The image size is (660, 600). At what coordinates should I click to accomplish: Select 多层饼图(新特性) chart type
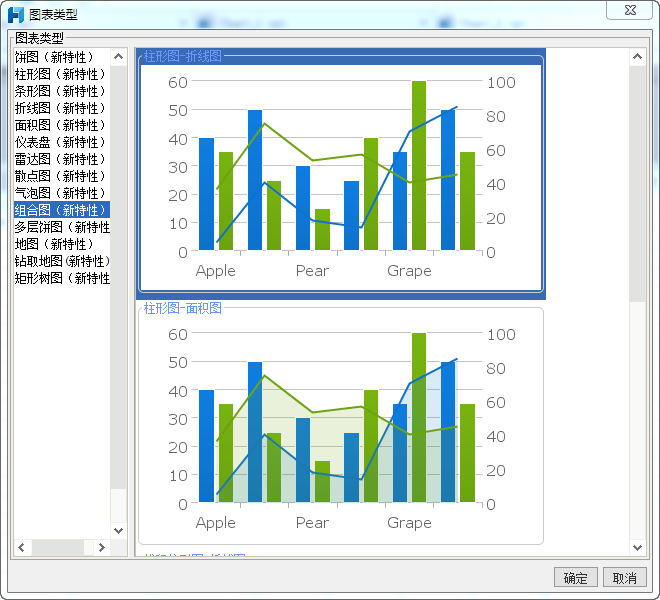click(62, 227)
